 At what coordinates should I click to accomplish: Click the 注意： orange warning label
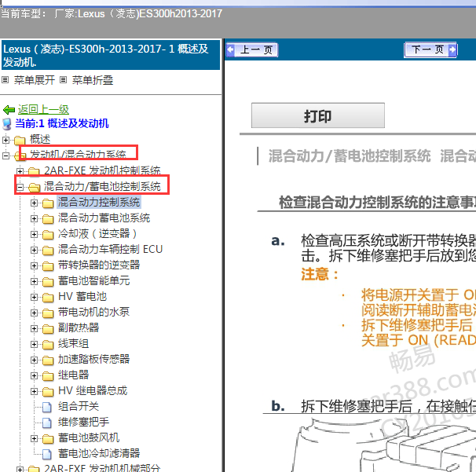point(320,274)
